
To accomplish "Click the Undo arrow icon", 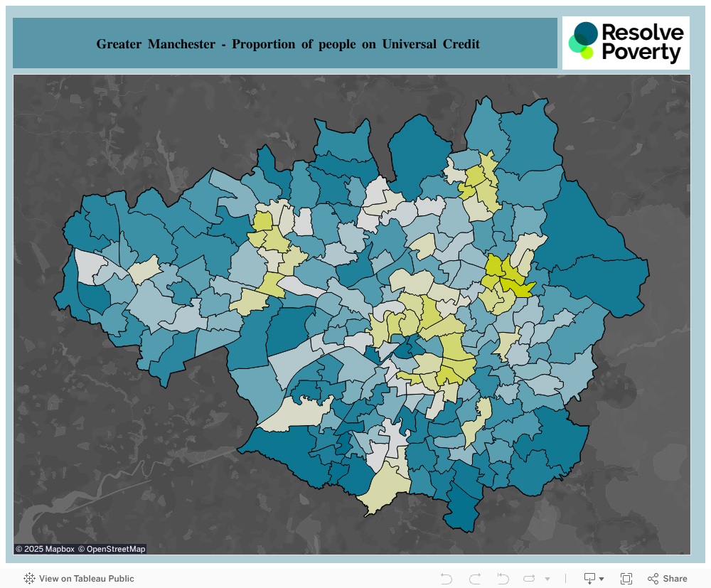I will 447,579.
